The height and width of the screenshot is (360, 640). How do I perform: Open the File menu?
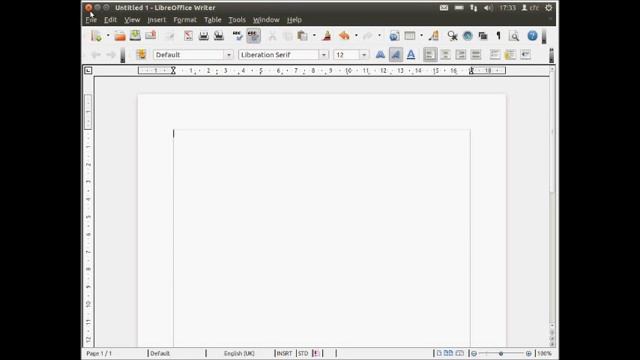click(91, 20)
